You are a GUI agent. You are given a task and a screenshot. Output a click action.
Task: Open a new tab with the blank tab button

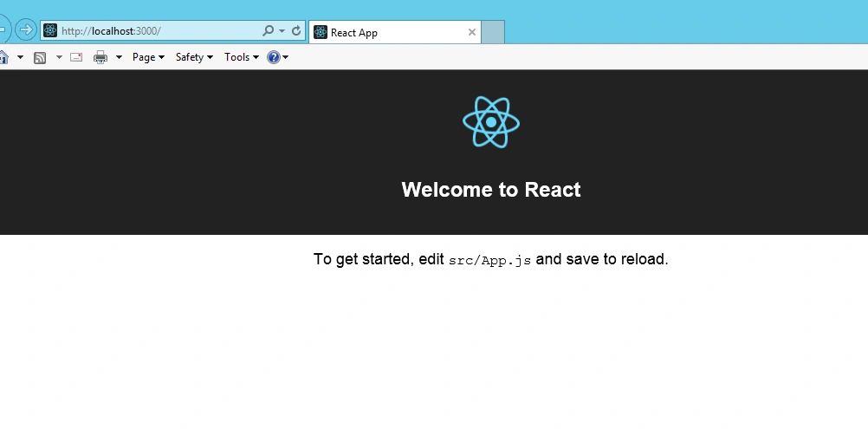pos(493,32)
